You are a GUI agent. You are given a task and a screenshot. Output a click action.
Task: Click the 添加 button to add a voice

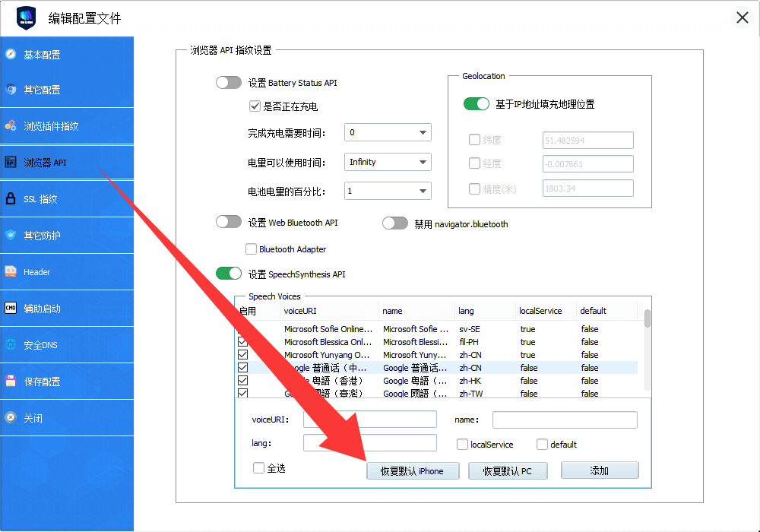[600, 470]
